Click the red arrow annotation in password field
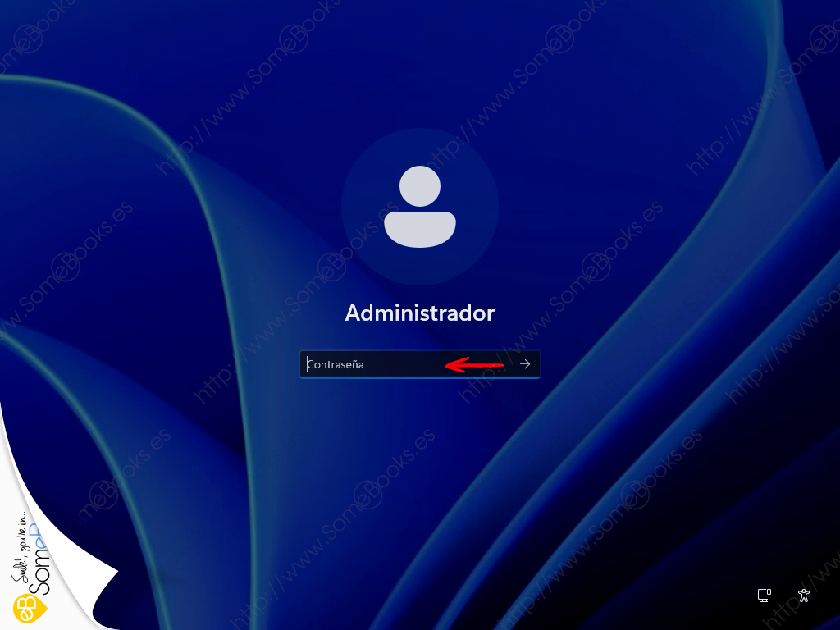 click(474, 364)
